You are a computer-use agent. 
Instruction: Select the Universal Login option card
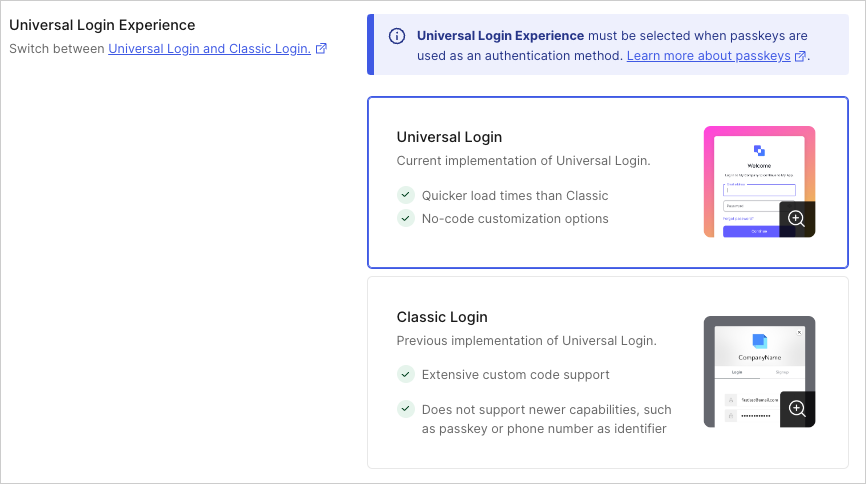click(608, 182)
